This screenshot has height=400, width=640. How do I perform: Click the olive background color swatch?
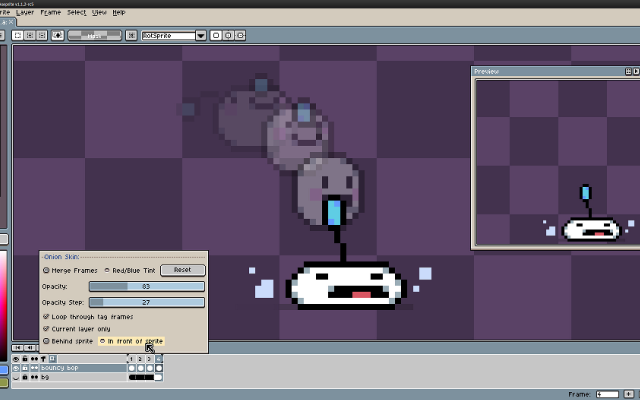click(x=4, y=383)
